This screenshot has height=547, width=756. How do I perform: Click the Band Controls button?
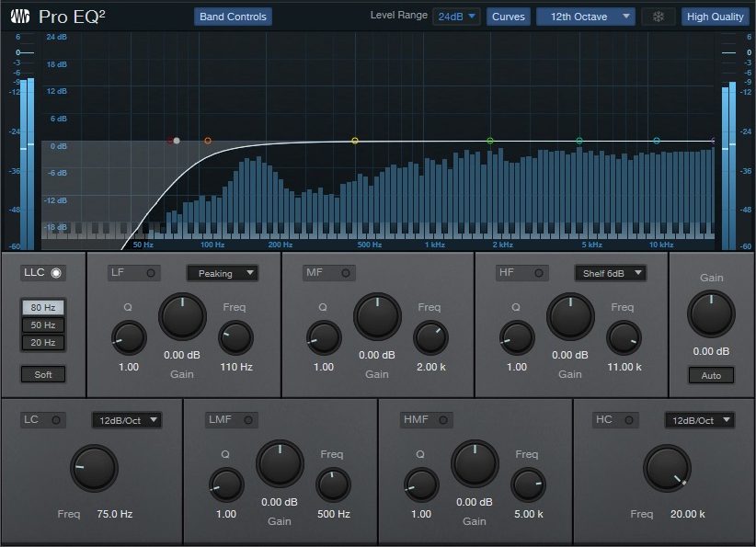click(233, 17)
